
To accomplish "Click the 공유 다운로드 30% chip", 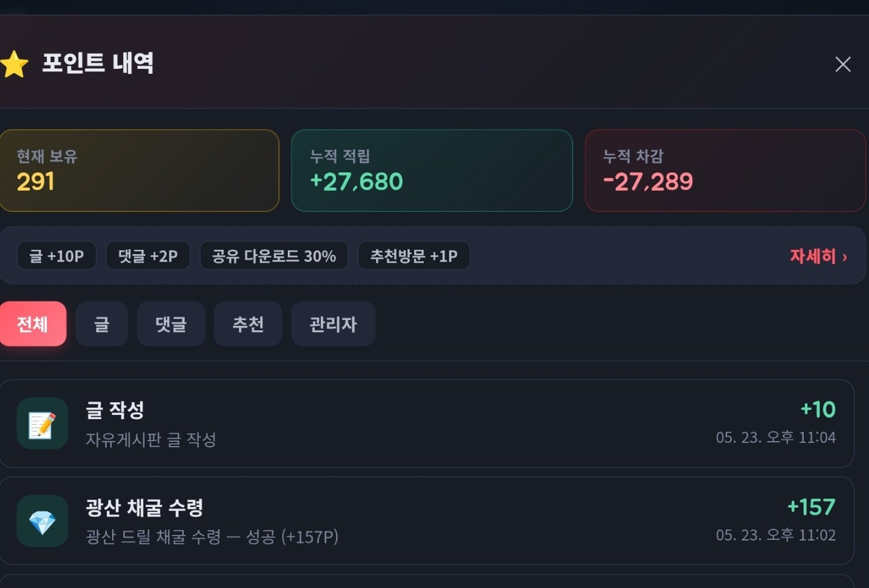I will pos(274,256).
